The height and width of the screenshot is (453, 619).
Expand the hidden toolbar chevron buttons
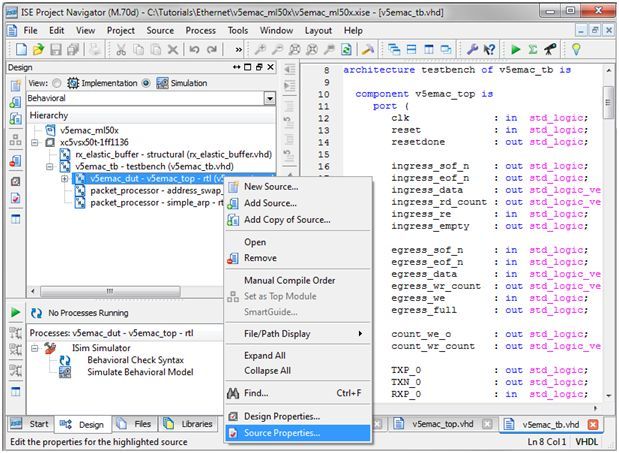click(x=238, y=50)
